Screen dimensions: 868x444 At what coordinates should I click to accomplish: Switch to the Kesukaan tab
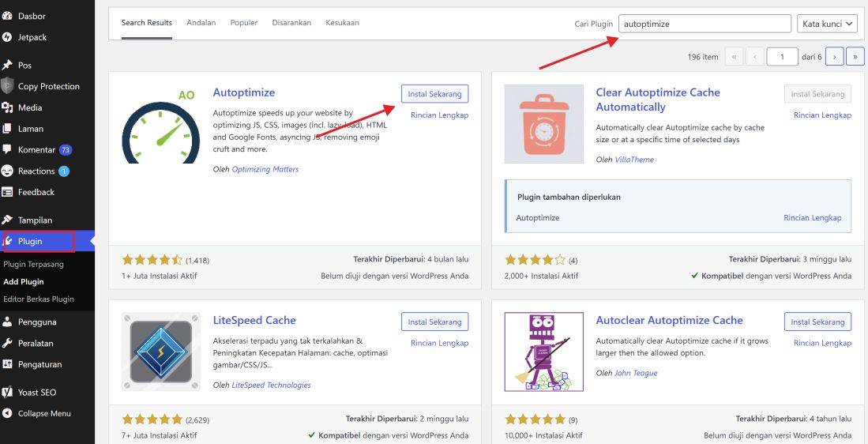pos(342,23)
